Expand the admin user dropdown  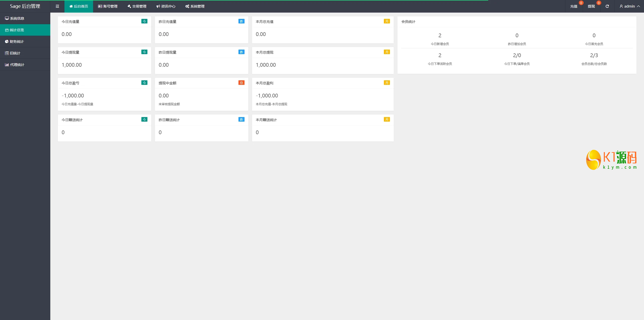630,6
